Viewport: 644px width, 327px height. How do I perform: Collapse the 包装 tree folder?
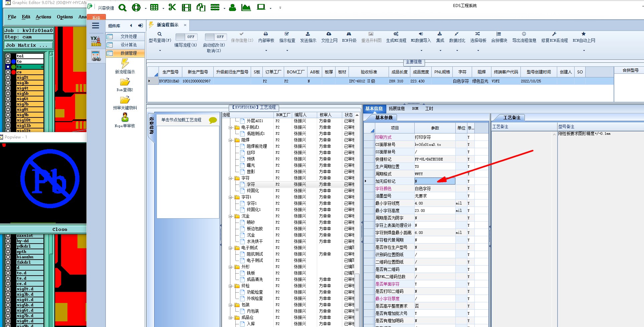coord(230,305)
